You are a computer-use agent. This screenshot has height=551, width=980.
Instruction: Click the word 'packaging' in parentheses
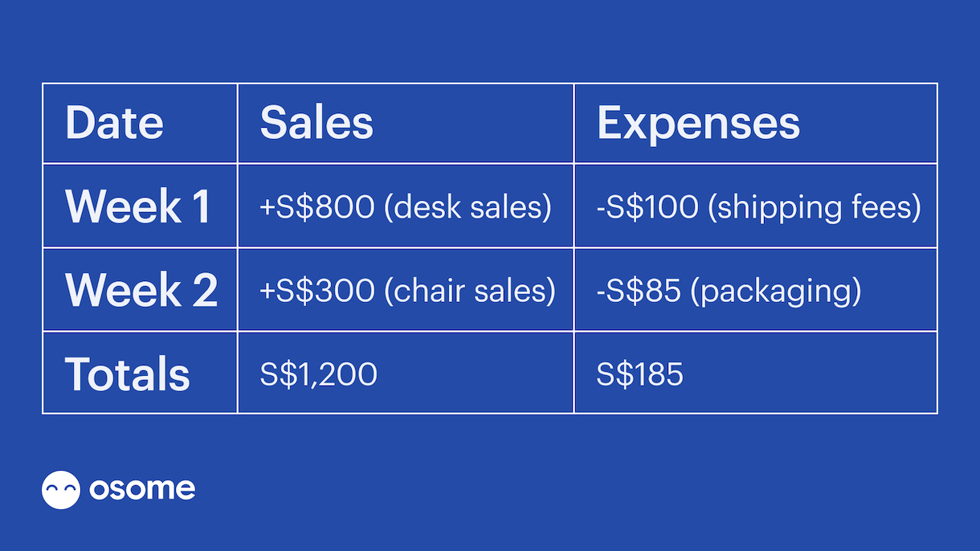[776, 291]
